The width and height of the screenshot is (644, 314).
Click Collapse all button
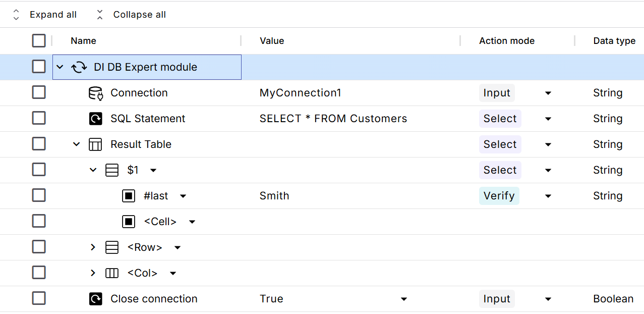point(131,15)
